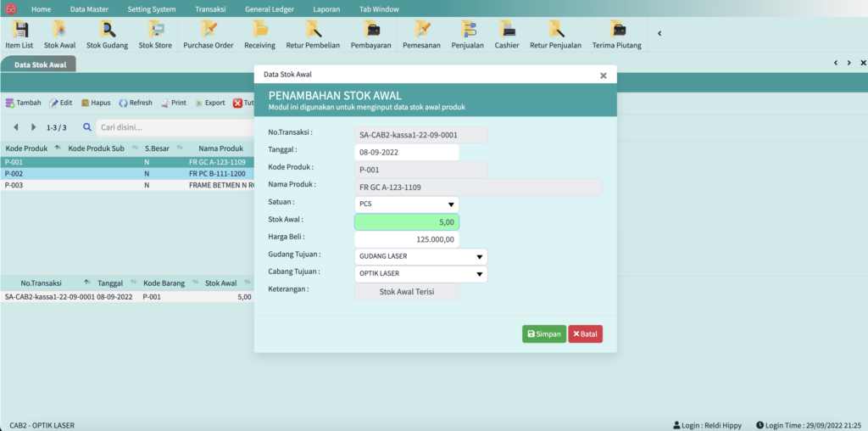Click the Tambah toolbar button

[x=24, y=103]
